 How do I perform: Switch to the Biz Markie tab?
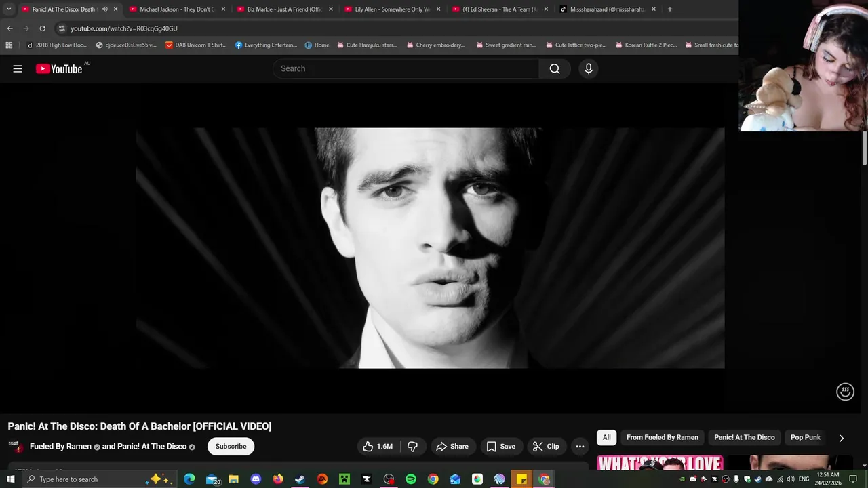(284, 9)
